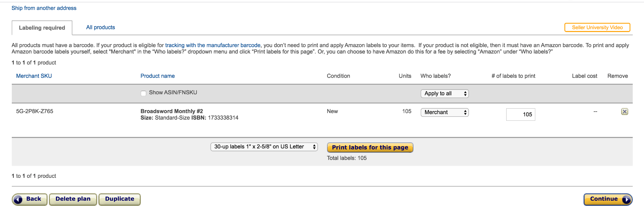Click the Delete plan button
Screen dimensions: 644x215
[x=73, y=199]
